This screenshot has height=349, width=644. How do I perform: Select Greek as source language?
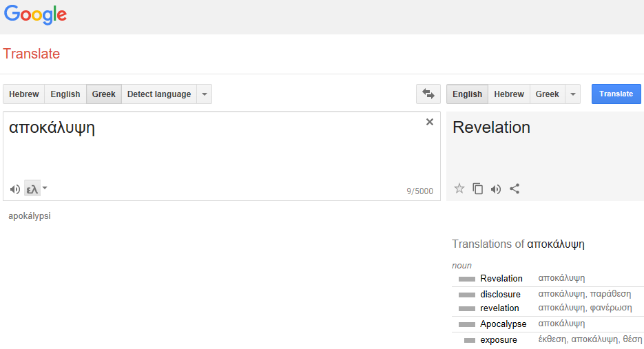[103, 94]
